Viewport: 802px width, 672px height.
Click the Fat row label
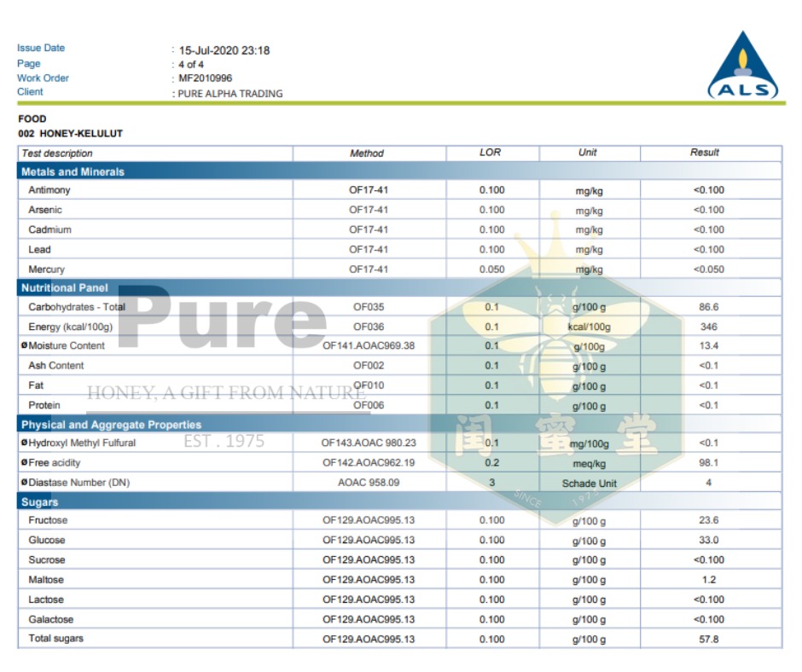(x=36, y=385)
